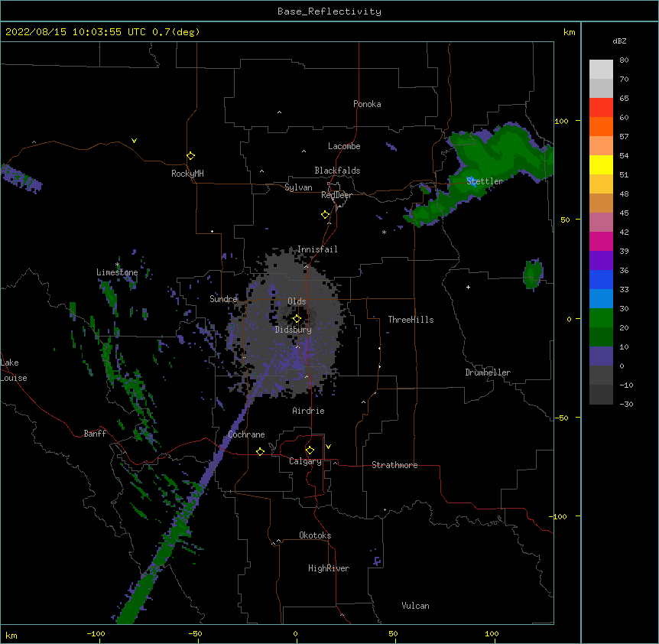Click the white asterisk marker above Limestone
The image size is (659, 644).
[117, 265]
